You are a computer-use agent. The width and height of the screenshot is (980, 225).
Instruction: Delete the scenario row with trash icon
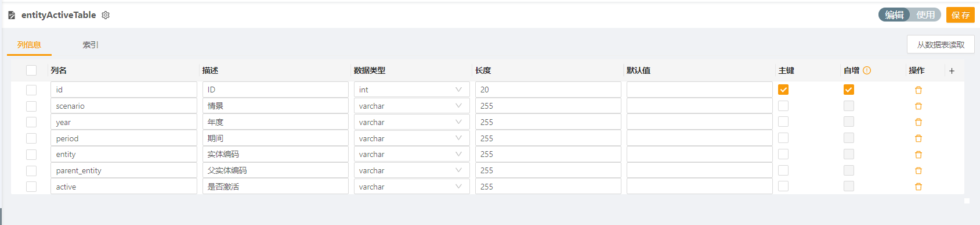(918, 106)
